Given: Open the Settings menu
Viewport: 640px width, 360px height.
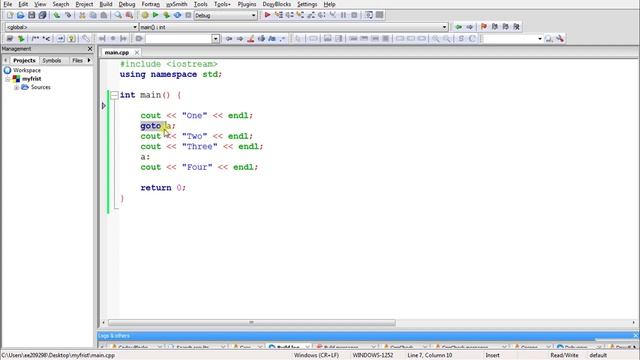Looking at the screenshot, I should click(x=307, y=4).
